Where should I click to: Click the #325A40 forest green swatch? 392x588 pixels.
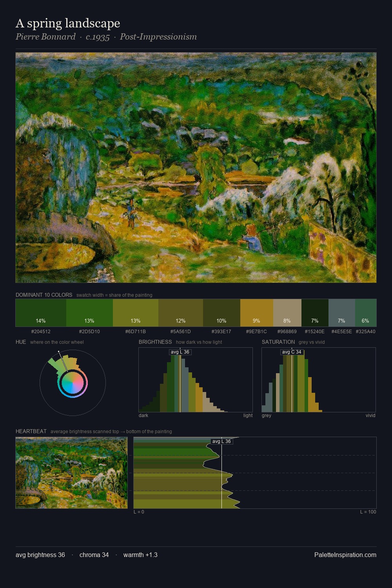[x=365, y=313]
